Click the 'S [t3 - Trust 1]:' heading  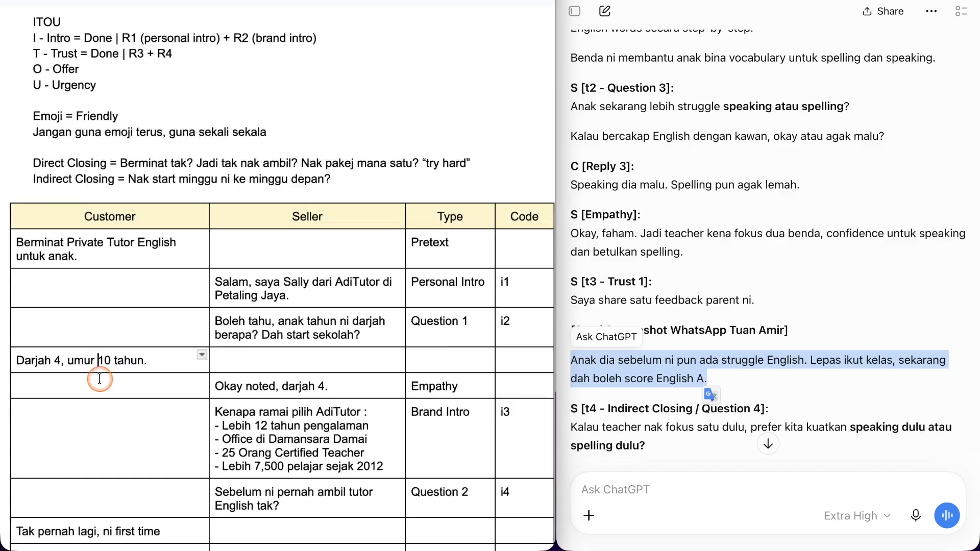pos(610,282)
